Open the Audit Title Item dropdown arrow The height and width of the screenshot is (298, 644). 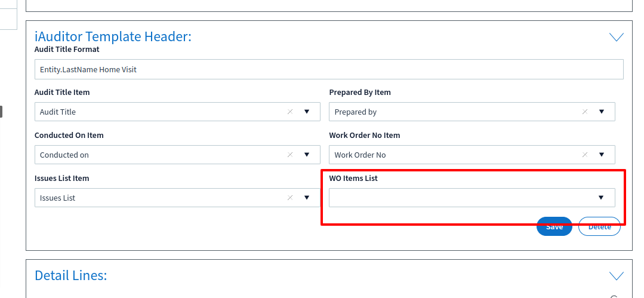click(x=306, y=112)
